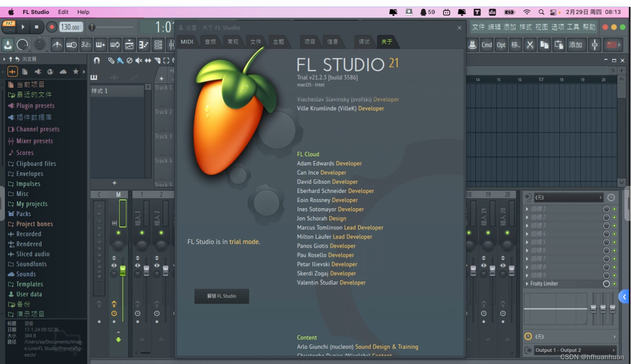Show the cloud tab icon in the browser
631x364 pixels.
pos(63,71)
